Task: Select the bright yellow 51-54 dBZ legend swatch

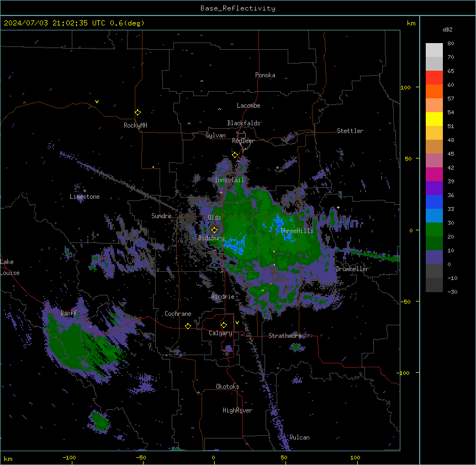Action: 434,119
